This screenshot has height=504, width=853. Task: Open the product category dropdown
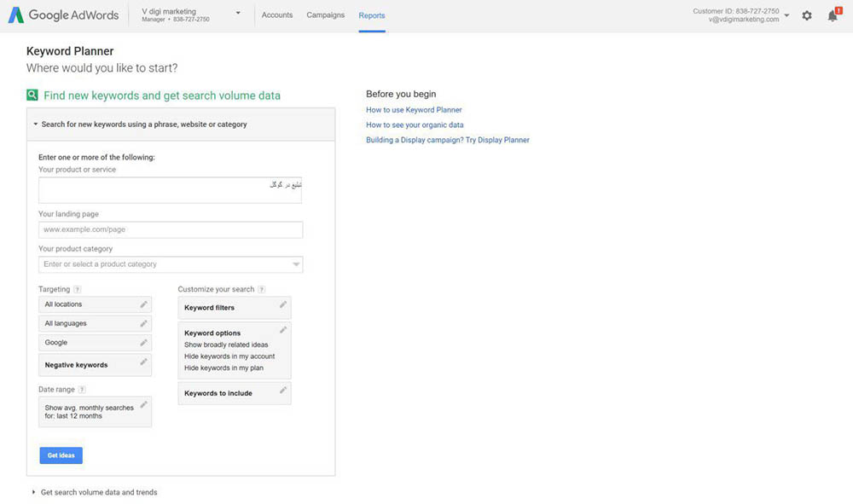[297, 264]
